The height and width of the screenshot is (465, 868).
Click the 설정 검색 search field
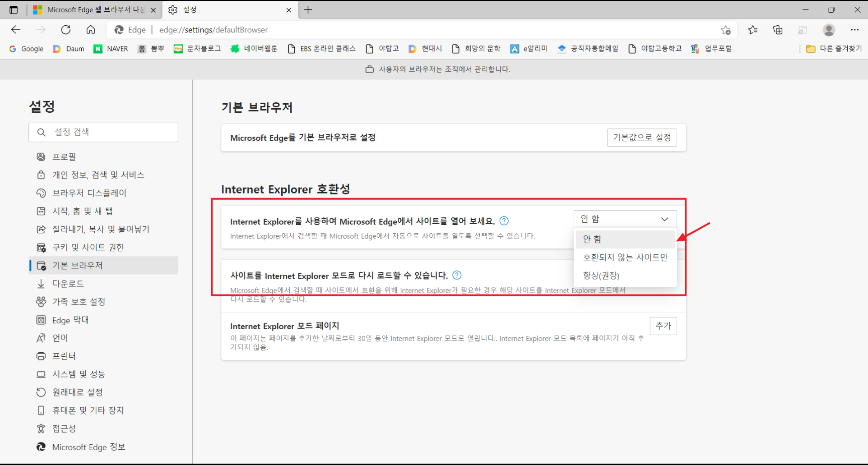[x=103, y=132]
